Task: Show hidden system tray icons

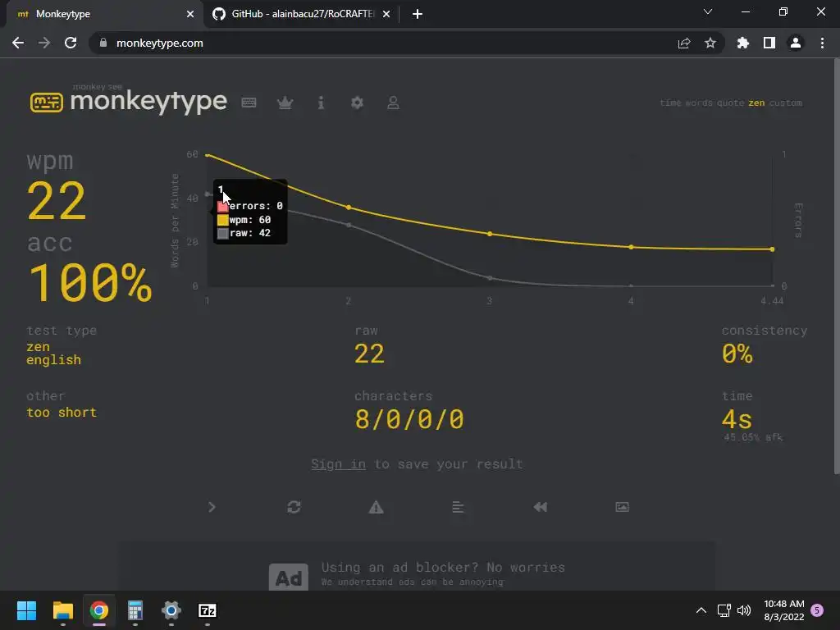Action: 701,610
